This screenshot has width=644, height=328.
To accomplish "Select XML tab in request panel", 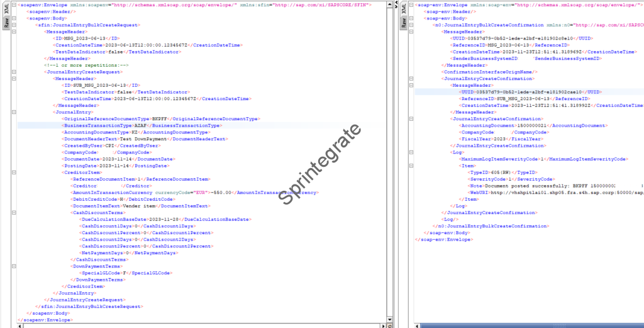I will 6,8.
